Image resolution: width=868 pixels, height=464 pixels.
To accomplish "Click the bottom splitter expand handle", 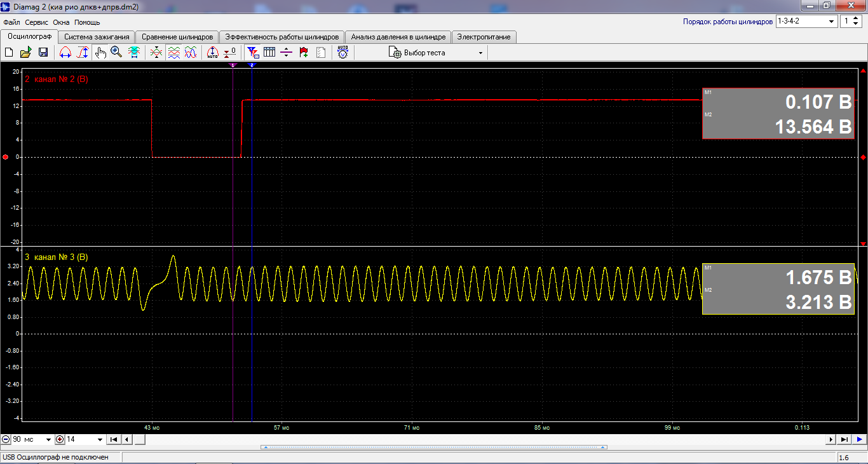I will coord(434,447).
